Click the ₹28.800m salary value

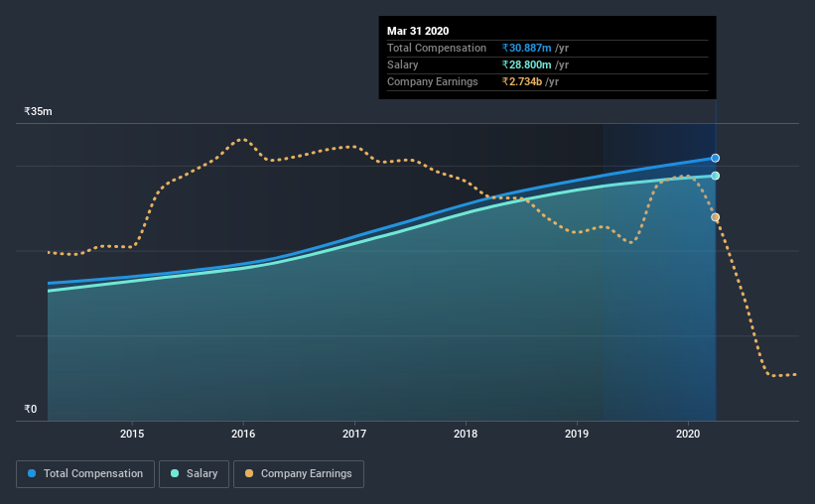(526, 64)
